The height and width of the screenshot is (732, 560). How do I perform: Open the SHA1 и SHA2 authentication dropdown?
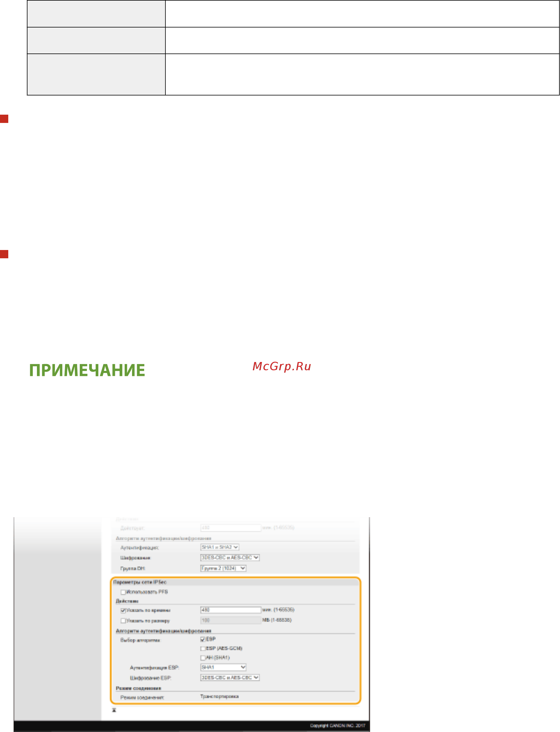220,547
